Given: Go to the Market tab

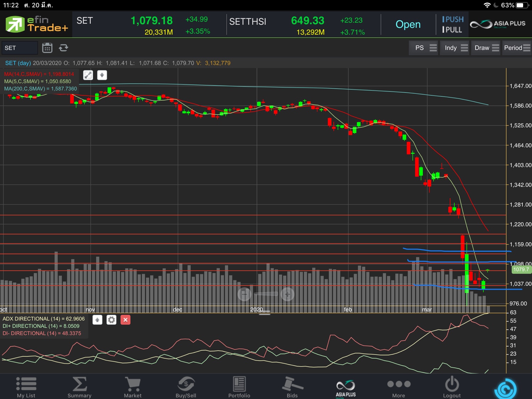Looking at the screenshot, I should point(133,387).
